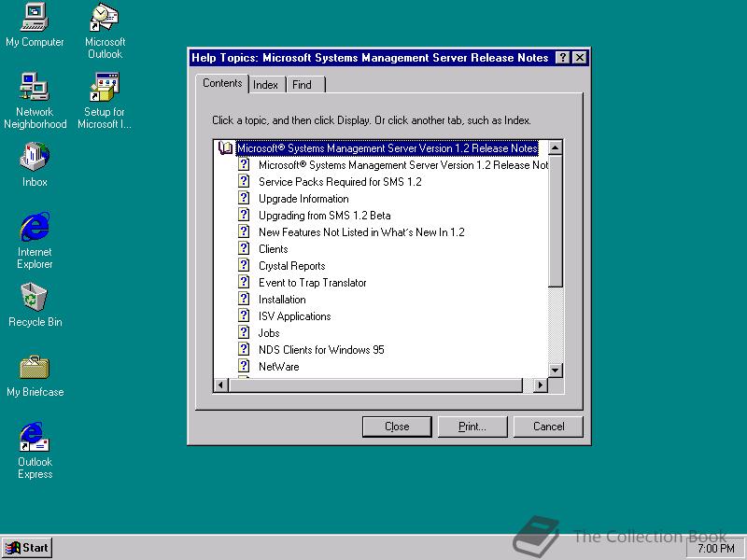Select the 'Upgrading from SMS 1.2 Beta' topic

pos(324,216)
